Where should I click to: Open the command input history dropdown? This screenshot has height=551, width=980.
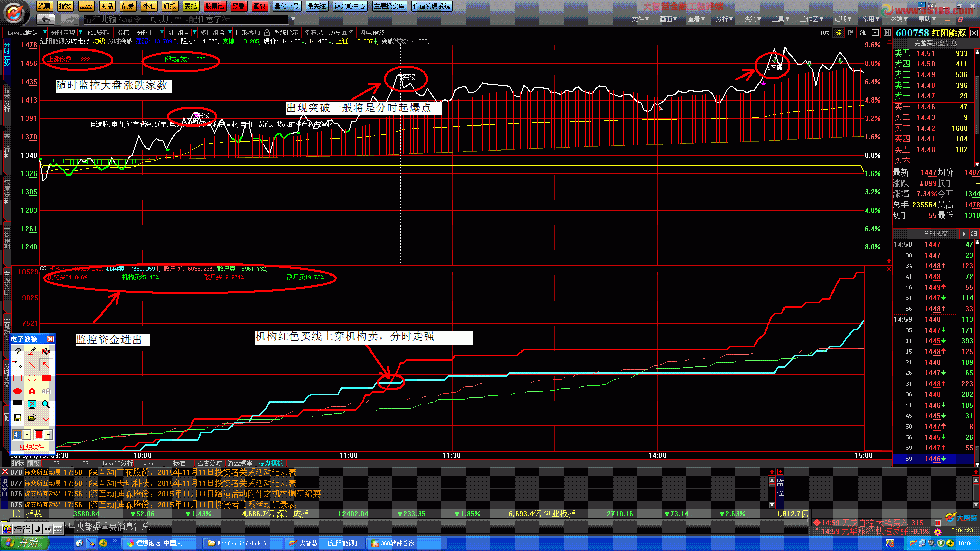pyautogui.click(x=293, y=19)
